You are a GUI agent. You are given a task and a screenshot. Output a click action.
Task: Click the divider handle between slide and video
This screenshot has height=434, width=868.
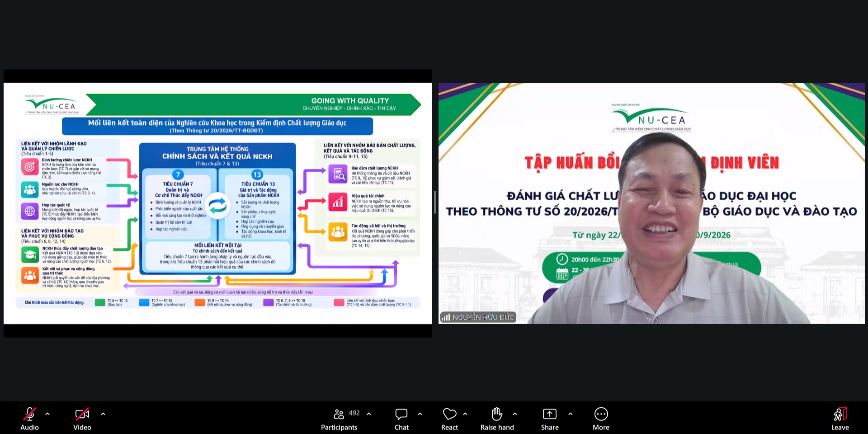[x=435, y=202]
